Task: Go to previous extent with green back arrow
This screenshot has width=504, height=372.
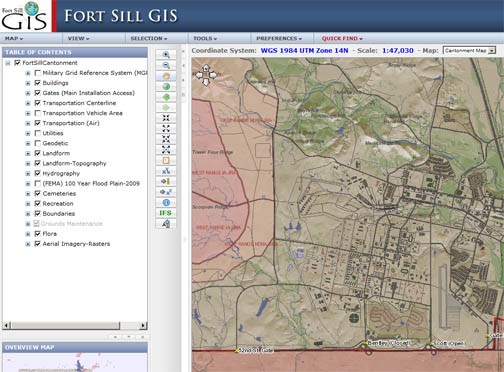Action: pyautogui.click(x=166, y=97)
